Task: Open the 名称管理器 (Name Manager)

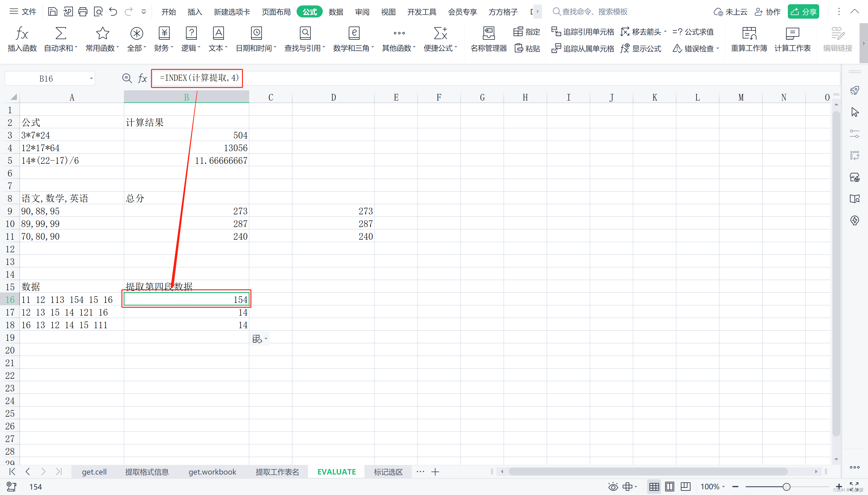Action: (x=488, y=34)
